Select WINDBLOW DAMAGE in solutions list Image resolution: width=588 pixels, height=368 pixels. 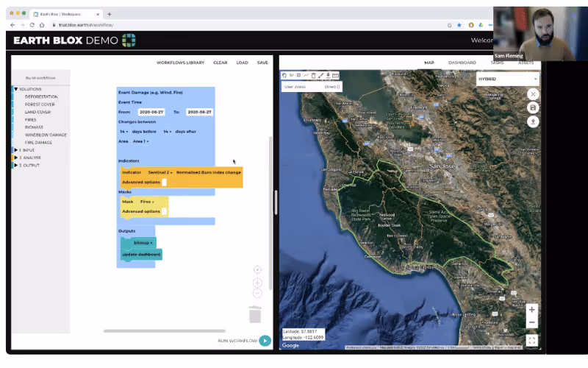[x=46, y=135]
